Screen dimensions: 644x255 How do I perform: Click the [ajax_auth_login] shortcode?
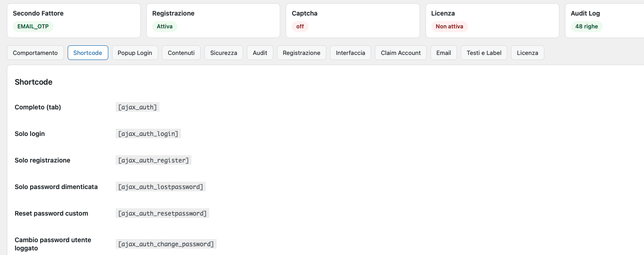click(149, 134)
